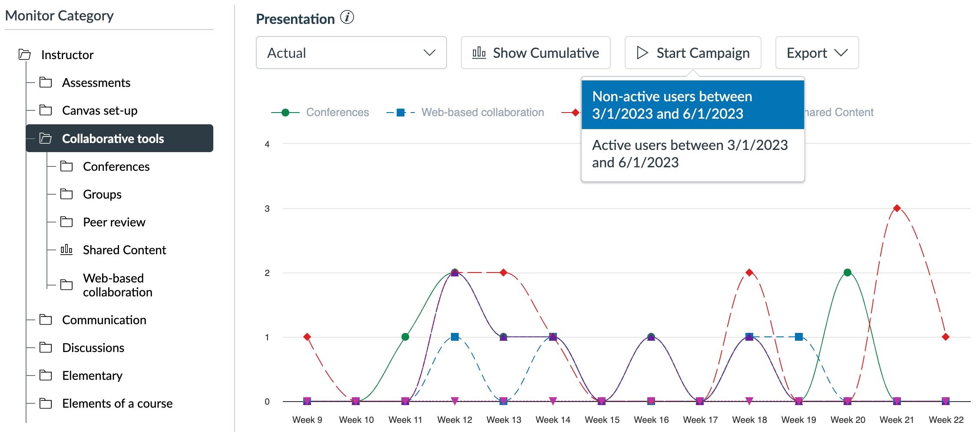Viewport: 980px width, 432px height.
Task: Click the folder icon next to Conferences
Action: pos(67,166)
